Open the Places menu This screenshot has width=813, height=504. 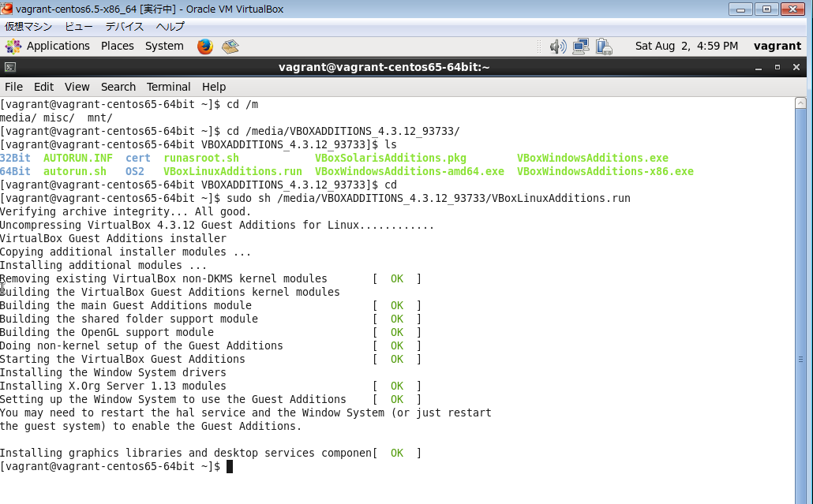(x=117, y=46)
